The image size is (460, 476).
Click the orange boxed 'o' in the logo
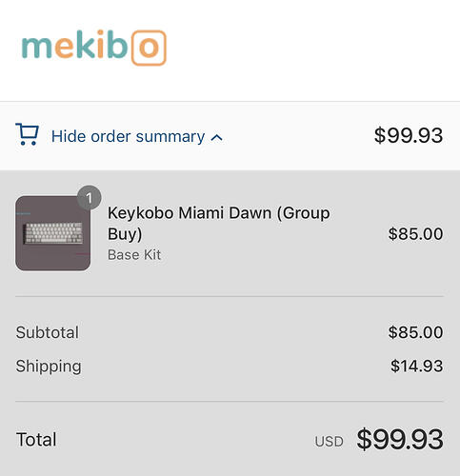(149, 48)
